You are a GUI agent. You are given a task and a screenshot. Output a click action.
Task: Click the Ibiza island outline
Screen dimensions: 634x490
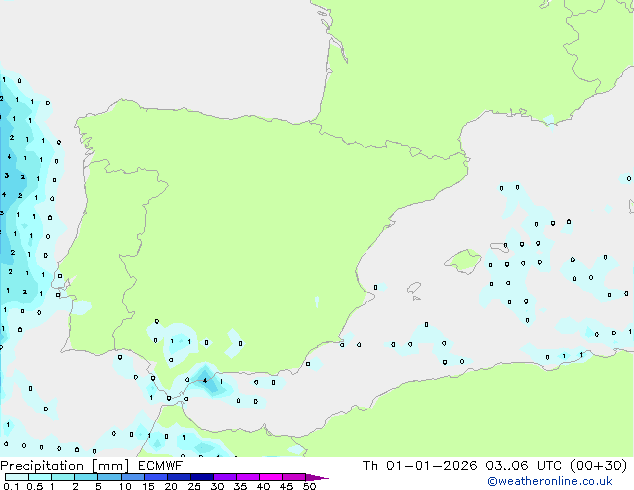pyautogui.click(x=414, y=288)
